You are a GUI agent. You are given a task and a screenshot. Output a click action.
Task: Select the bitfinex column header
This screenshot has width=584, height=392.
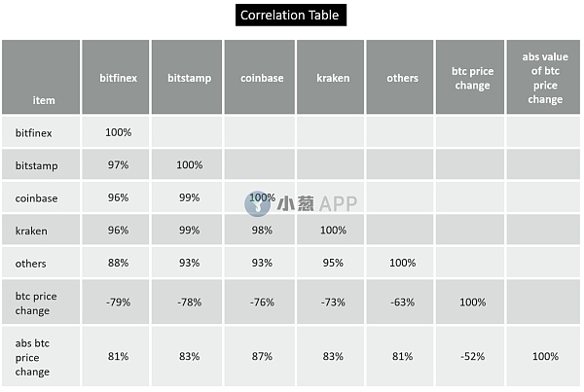coord(119,78)
